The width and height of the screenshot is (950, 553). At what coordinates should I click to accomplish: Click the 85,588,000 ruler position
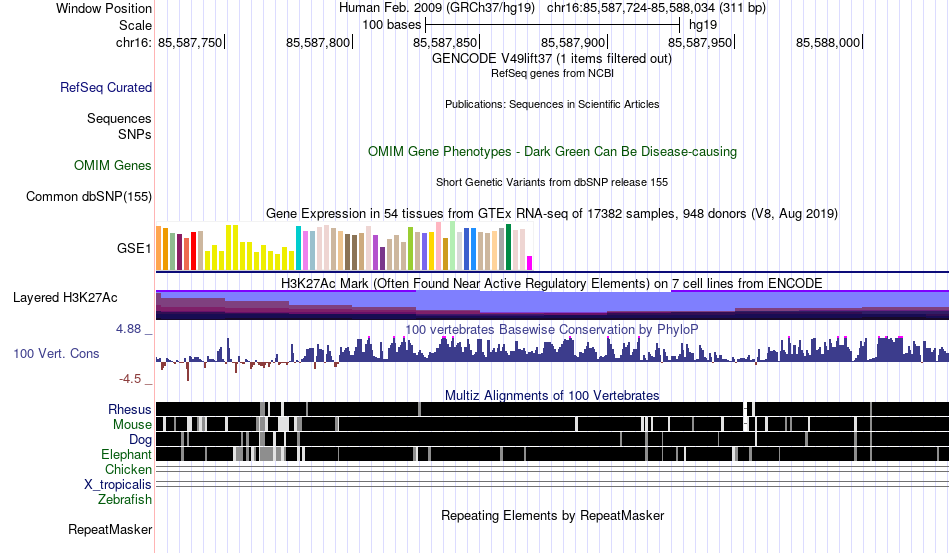coord(828,42)
